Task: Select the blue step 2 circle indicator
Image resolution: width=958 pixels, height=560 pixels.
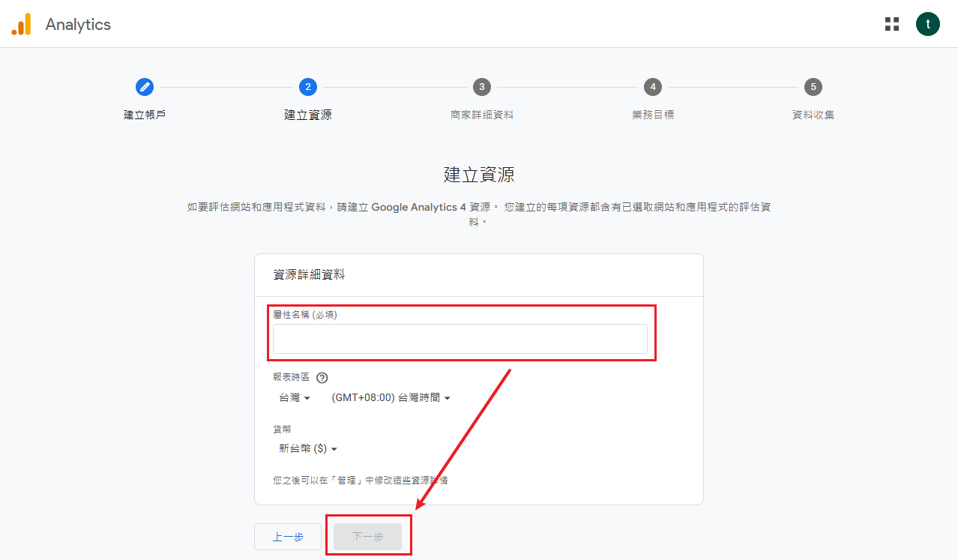Action: (307, 86)
